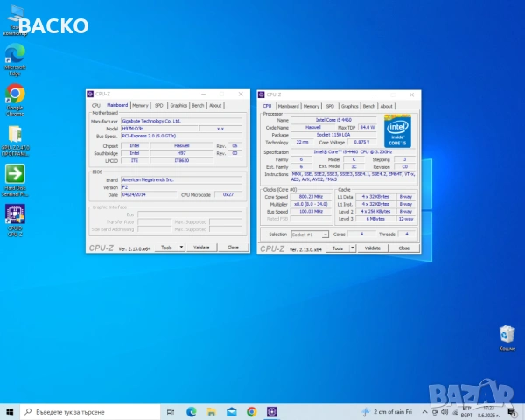The width and height of the screenshot is (525, 420).
Task: Click the CPU-Z title icon in left window
Action: coord(90,94)
